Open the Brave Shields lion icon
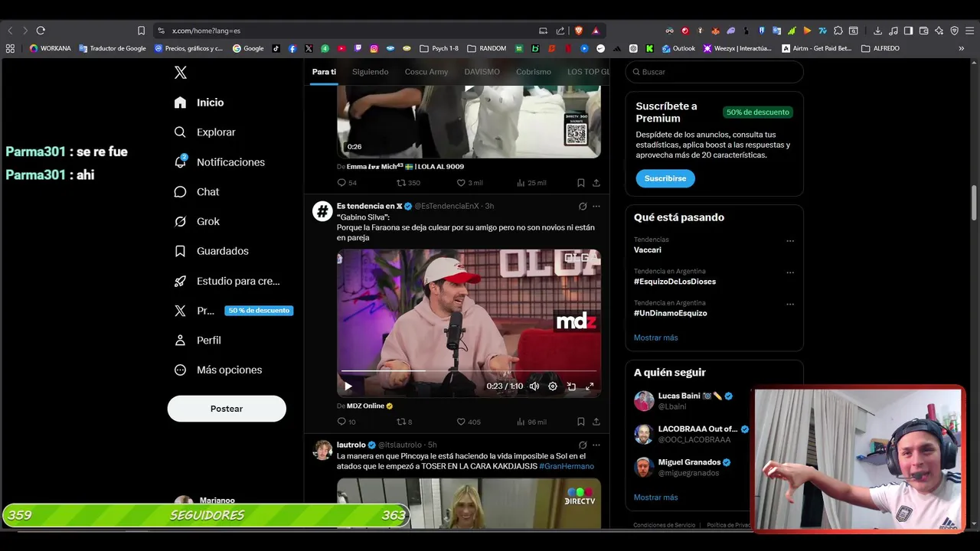Image resolution: width=980 pixels, height=551 pixels. 579,31
